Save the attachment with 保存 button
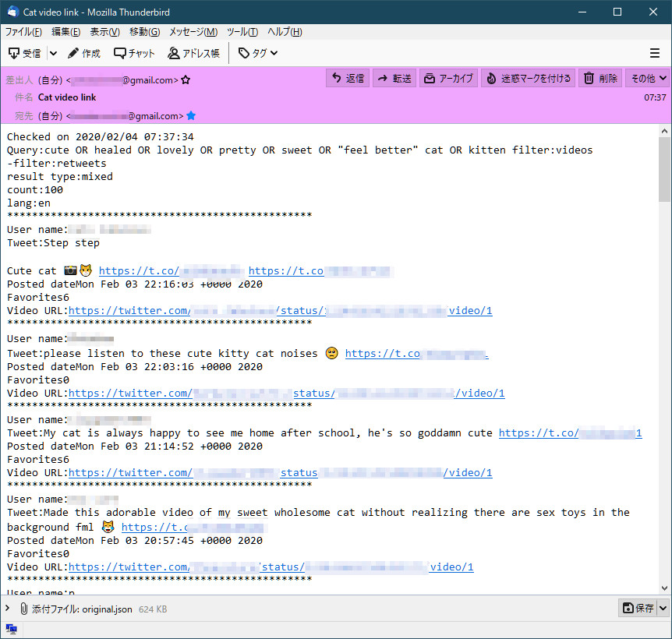Viewport: 672px width, 639px height. tap(638, 608)
